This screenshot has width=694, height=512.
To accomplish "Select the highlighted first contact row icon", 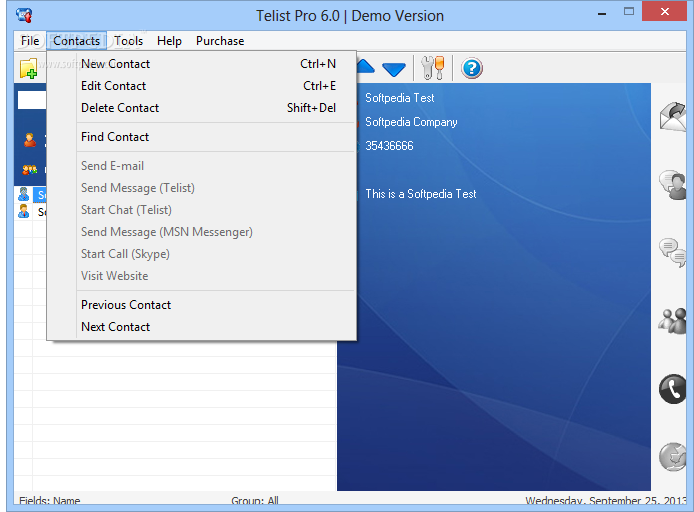I will click(23, 194).
